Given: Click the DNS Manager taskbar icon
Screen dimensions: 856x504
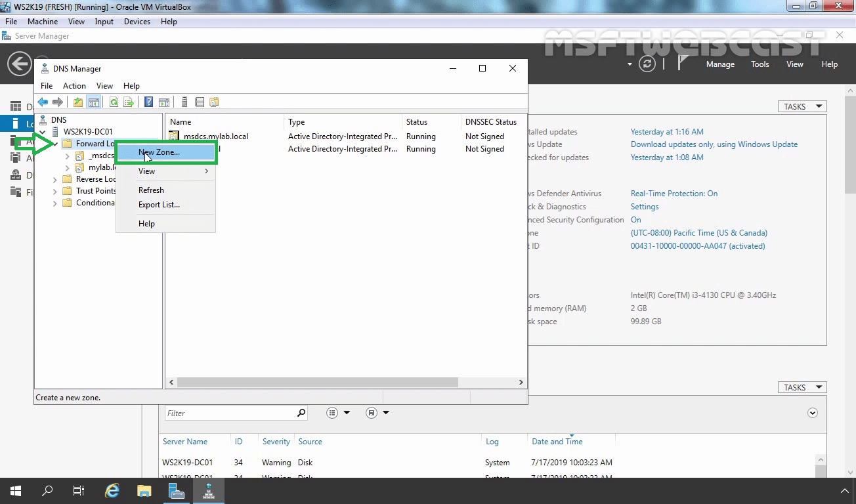Looking at the screenshot, I should [209, 491].
